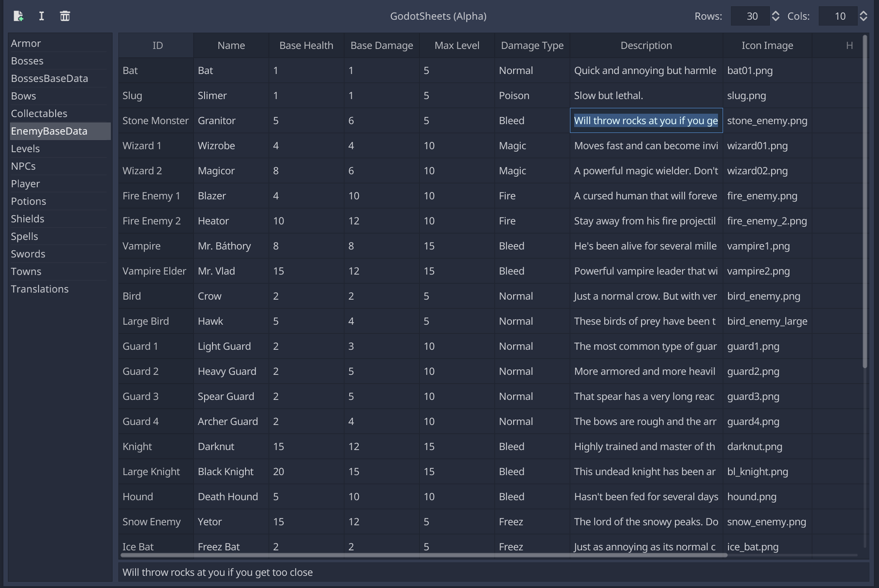Increase Cols count with up arrow
Viewport: 879px width, 588px height.
(x=863, y=13)
